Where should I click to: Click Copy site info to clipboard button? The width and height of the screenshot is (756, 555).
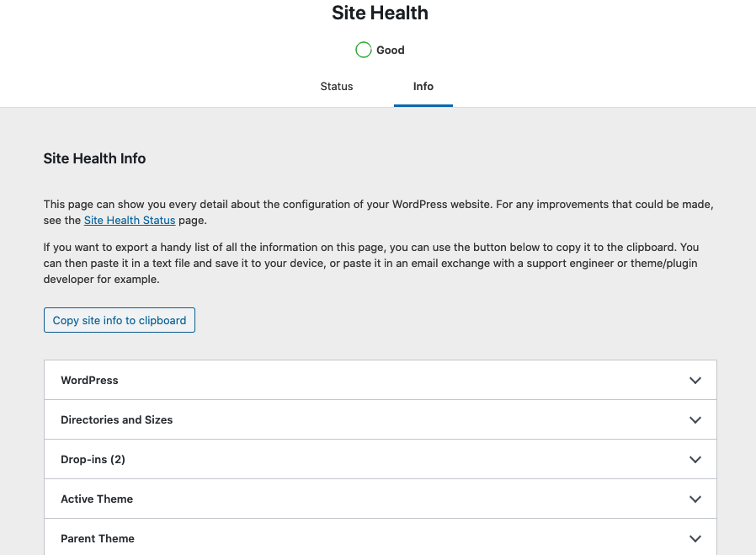(119, 320)
